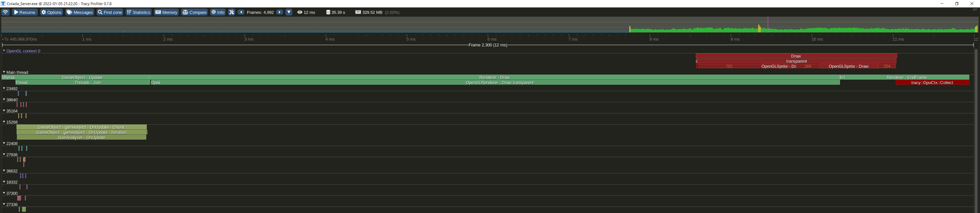Collapse thread 15268 section
Screen dimensions: 980x213
coord(4,122)
